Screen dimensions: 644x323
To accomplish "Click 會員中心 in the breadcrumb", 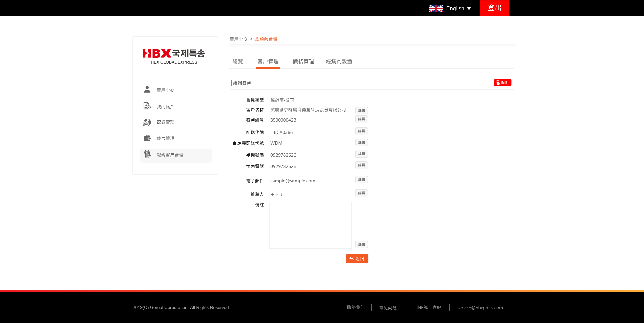I will click(238, 39).
